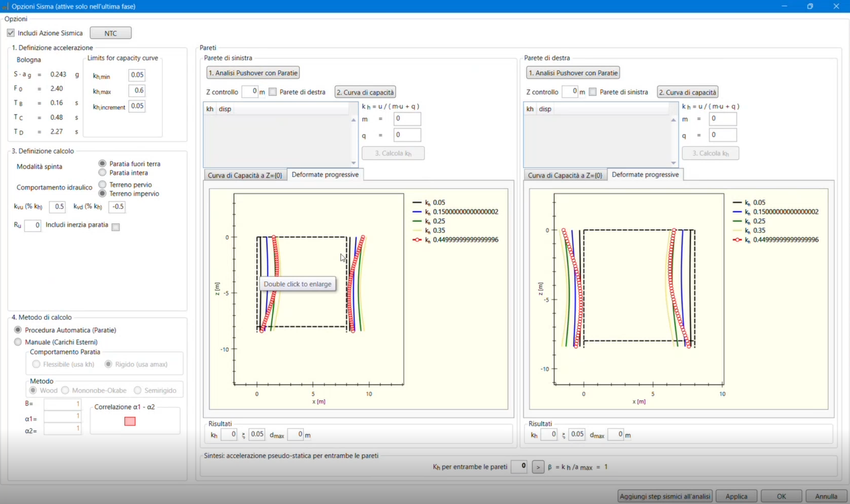Click the red Correlazione α1 - α2 swatch

point(130,421)
